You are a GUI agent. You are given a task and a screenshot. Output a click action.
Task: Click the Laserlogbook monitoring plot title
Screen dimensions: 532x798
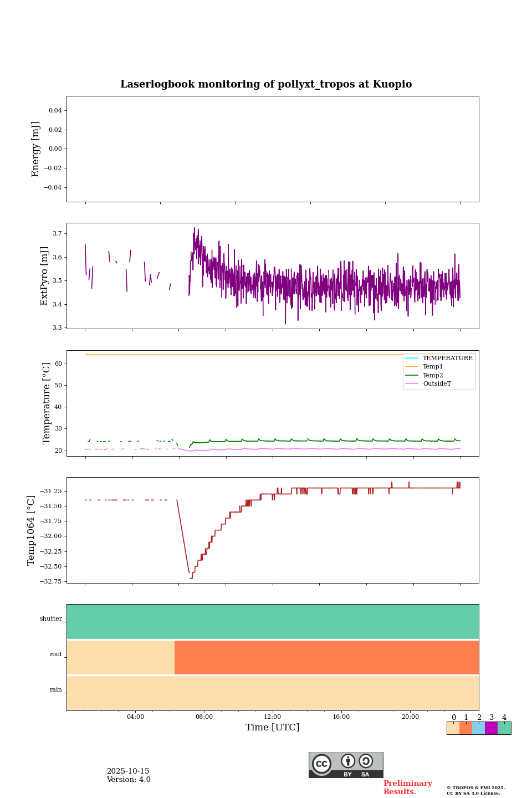266,84
